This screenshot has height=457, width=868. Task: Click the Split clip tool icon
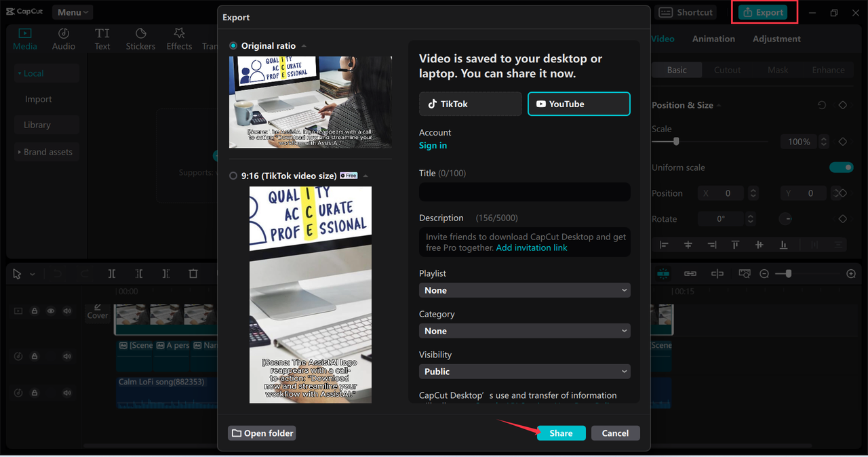[x=112, y=274]
